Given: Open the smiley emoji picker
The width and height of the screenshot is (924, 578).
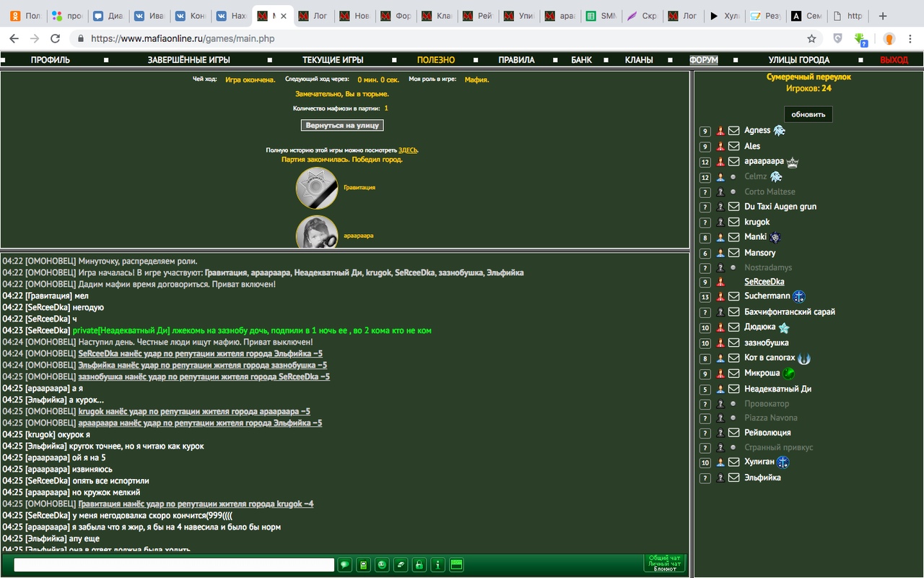Looking at the screenshot, I should (382, 565).
